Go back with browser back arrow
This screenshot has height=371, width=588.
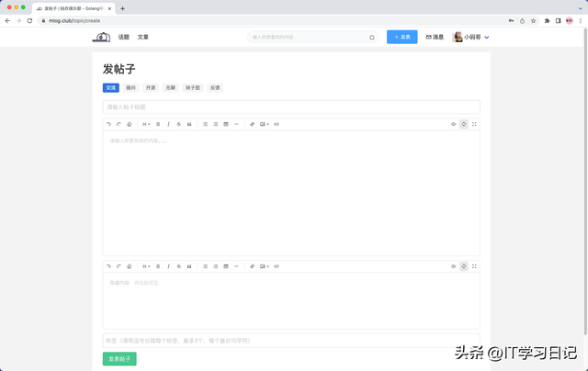point(7,20)
